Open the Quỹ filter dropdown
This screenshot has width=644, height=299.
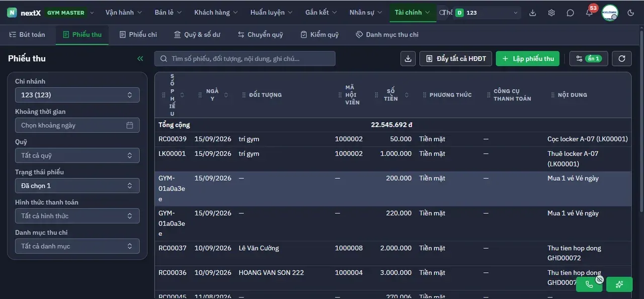[77, 156]
